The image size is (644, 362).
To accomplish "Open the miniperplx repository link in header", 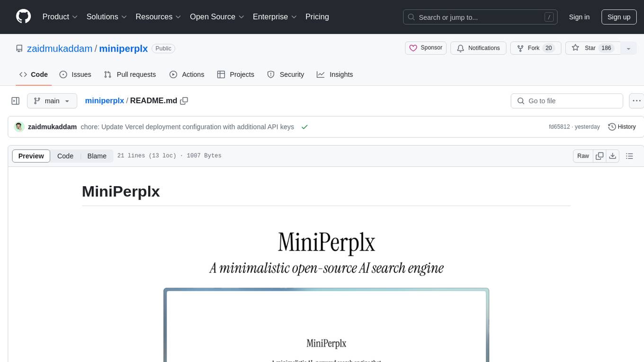I will (124, 48).
